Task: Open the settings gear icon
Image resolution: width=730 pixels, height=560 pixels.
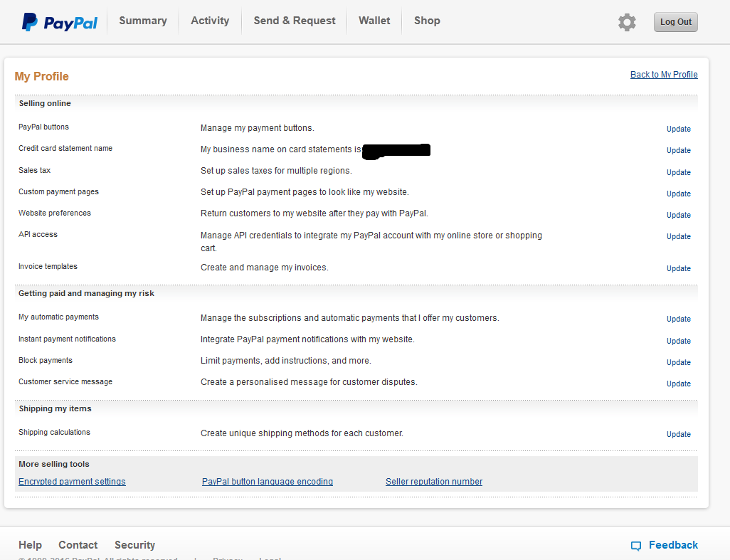Action: pyautogui.click(x=627, y=22)
